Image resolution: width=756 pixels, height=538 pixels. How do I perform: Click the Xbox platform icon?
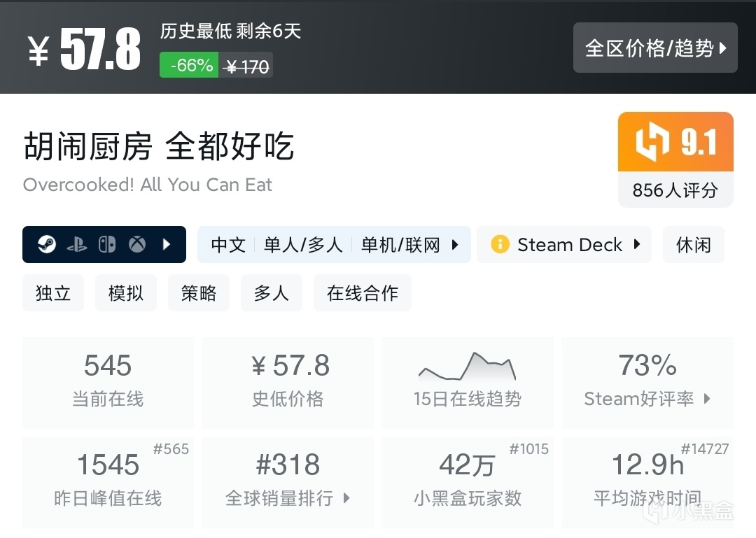137,245
